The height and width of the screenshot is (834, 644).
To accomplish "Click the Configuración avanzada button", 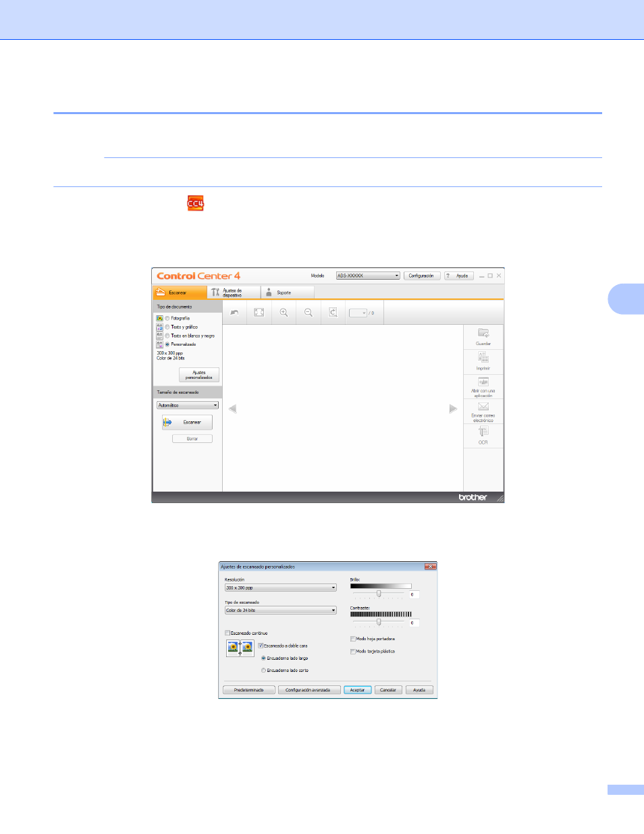I will tap(308, 690).
